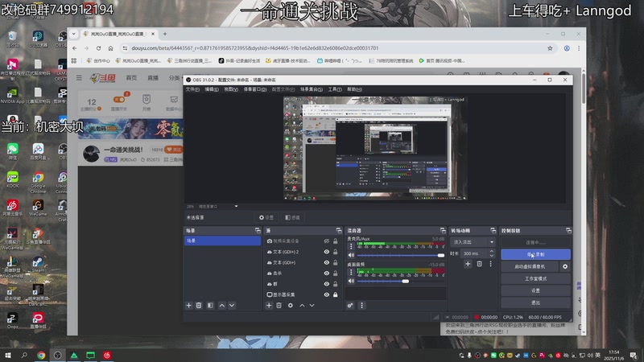This screenshot has height=362, width=644.
Task: Remove the selected scene with the trash icon
Action: pyautogui.click(x=199, y=306)
